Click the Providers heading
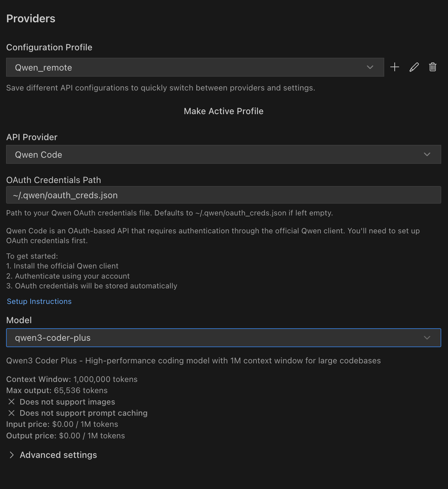The image size is (448, 489). (x=31, y=19)
